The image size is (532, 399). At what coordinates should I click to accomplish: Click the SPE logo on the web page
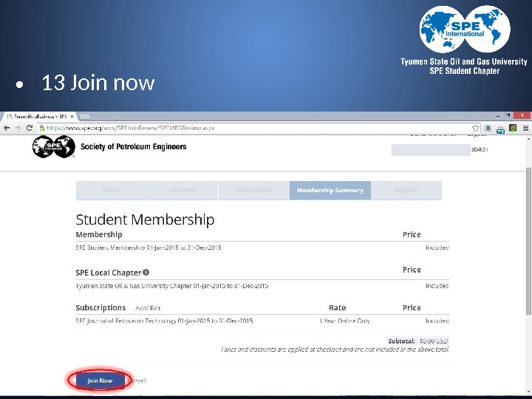[x=54, y=146]
